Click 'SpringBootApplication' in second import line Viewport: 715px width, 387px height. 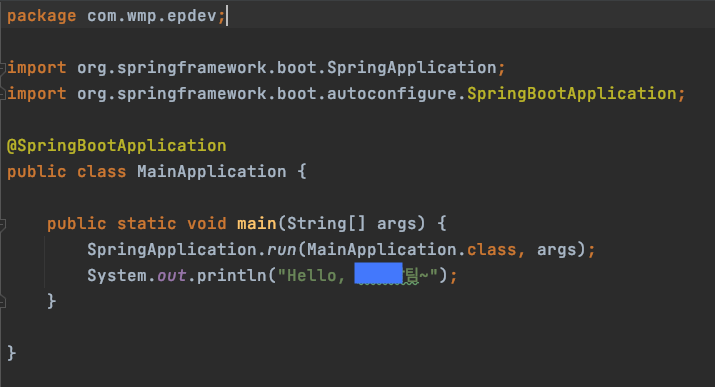pyautogui.click(x=572, y=94)
